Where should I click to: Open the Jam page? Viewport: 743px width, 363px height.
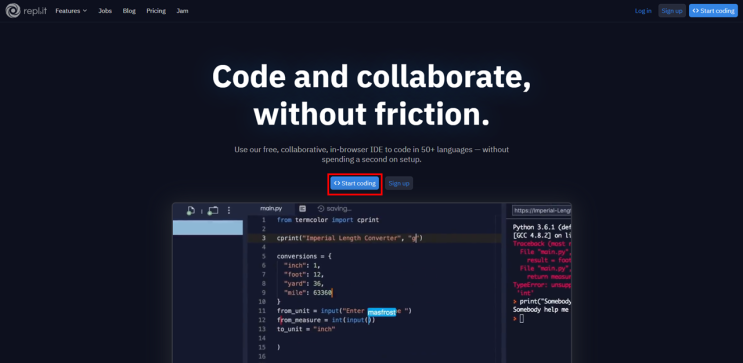pyautogui.click(x=182, y=11)
